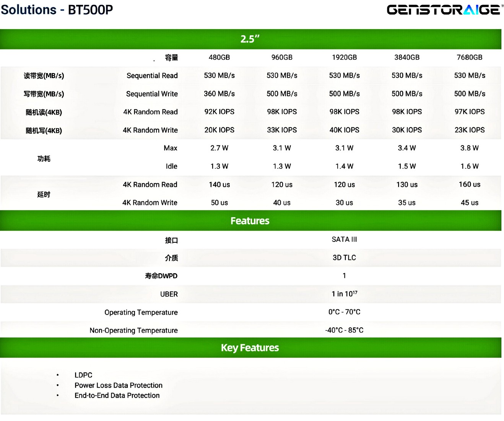Click the 2.5″ green section header

tap(250, 39)
